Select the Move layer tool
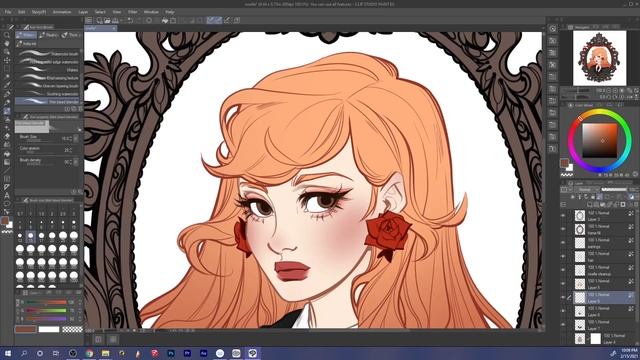Viewport: 640px width, 360px height. pos(7,60)
